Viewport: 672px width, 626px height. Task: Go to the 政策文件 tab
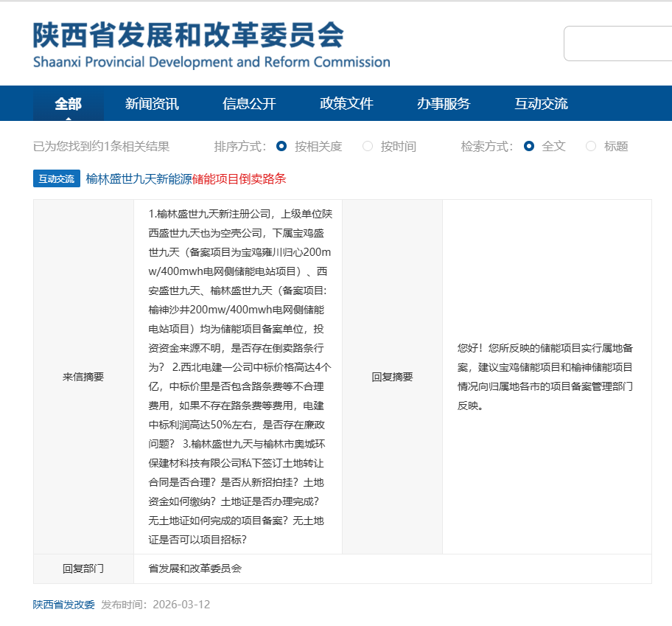346,104
